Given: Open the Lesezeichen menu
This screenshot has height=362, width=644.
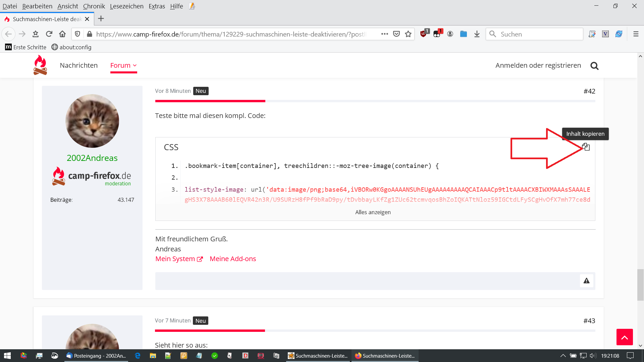Looking at the screenshot, I should 126,6.
